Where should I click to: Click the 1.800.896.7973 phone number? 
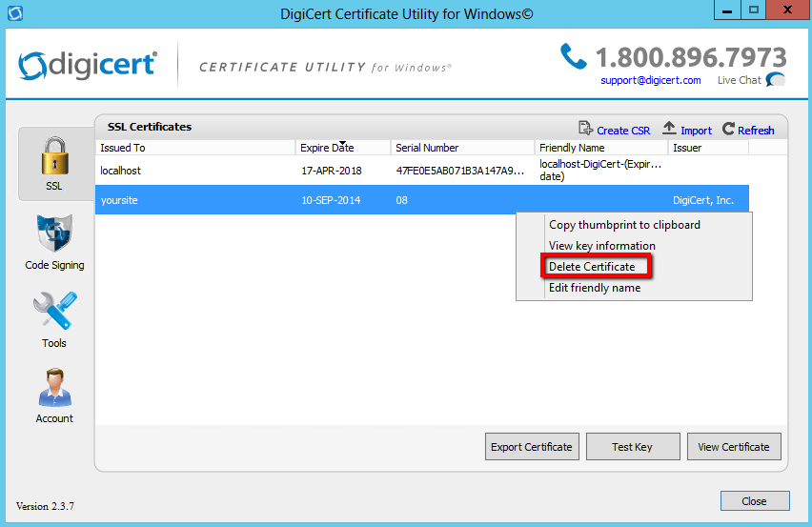click(691, 57)
